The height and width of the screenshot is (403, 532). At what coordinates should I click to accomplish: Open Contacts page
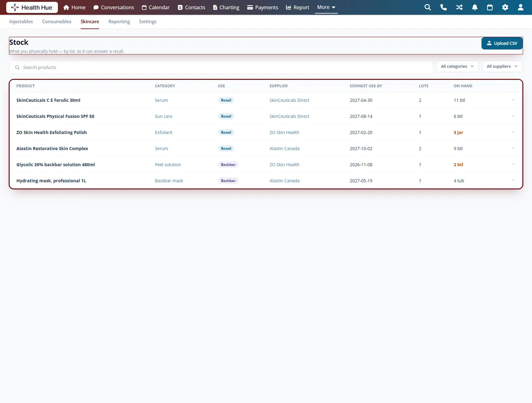click(192, 7)
